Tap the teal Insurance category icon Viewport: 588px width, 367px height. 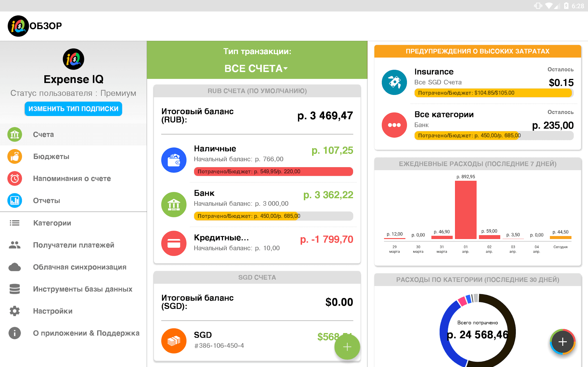(x=394, y=82)
